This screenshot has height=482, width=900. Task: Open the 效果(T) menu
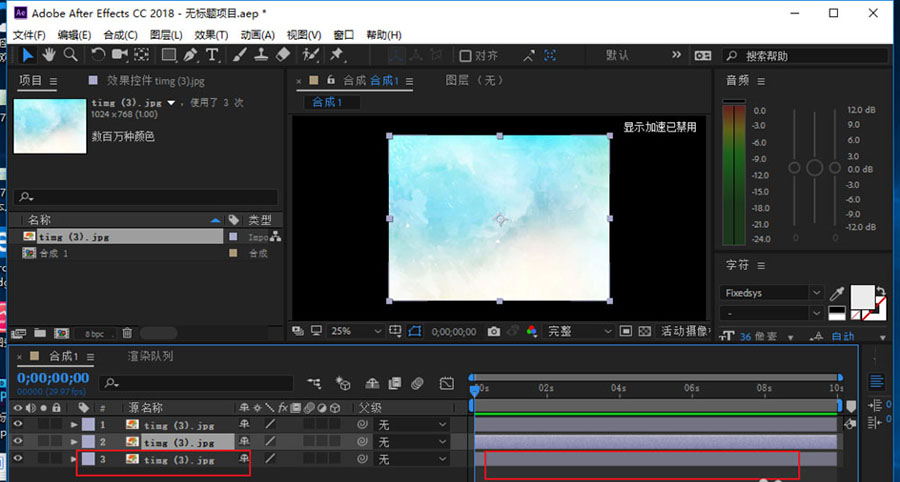click(211, 35)
